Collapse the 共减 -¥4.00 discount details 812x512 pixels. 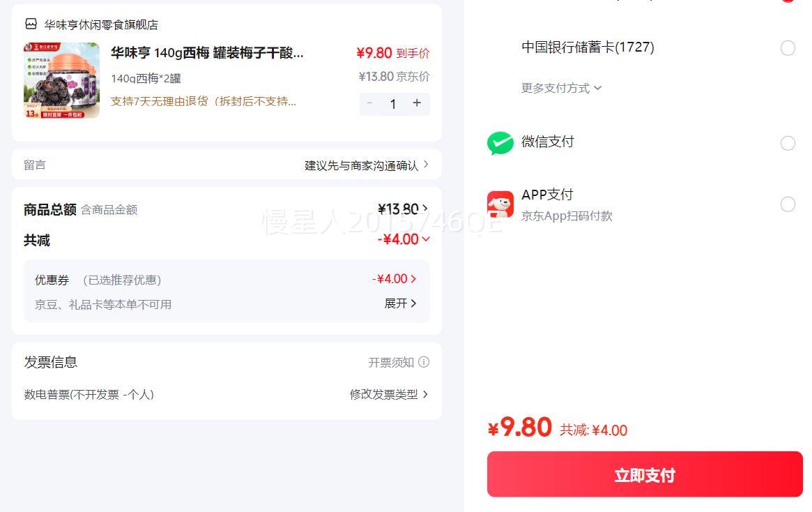tap(426, 239)
